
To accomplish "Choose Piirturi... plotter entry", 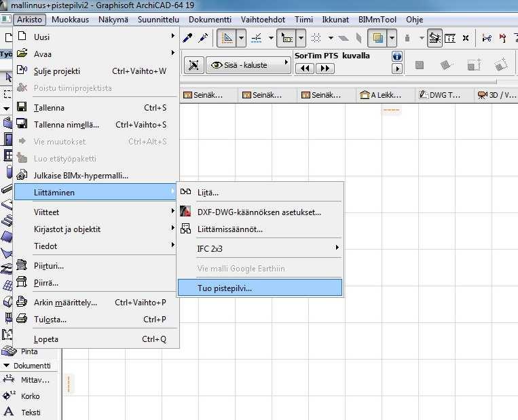I will [96, 266].
